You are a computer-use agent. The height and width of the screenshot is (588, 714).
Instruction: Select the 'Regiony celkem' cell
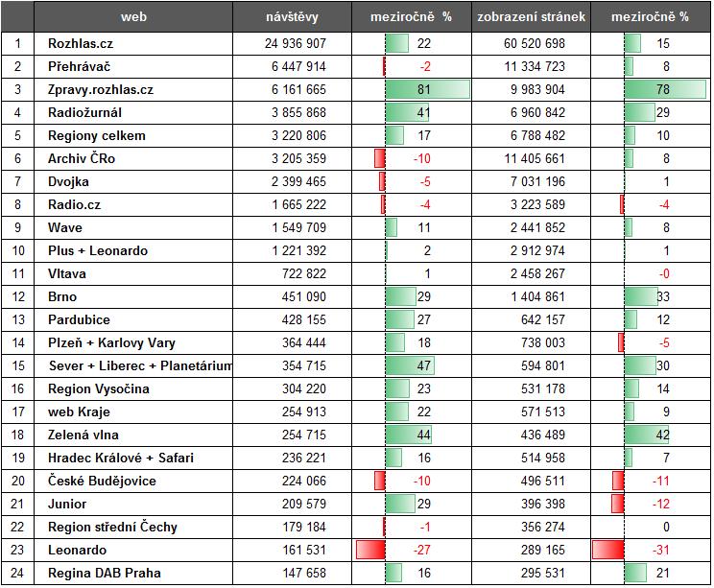click(133, 135)
